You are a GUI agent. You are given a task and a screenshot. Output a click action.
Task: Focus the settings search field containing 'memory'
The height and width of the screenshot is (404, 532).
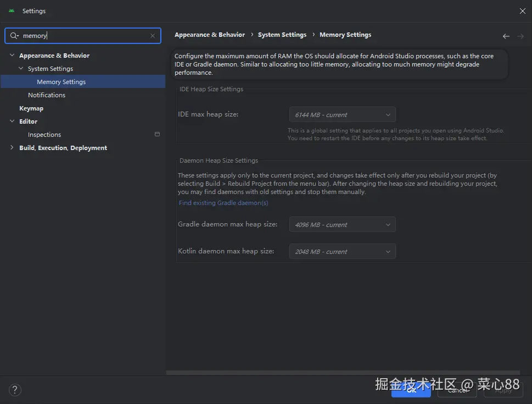click(x=83, y=36)
